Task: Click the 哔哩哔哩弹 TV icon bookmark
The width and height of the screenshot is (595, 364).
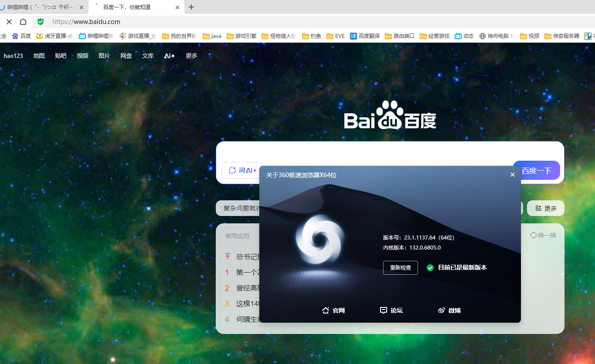Action: pos(82,36)
